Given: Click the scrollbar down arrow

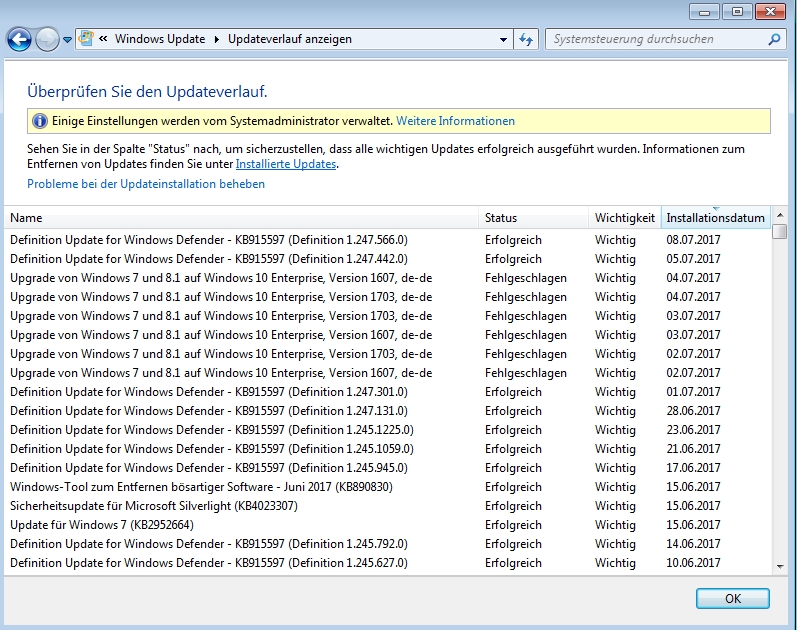Looking at the screenshot, I should 780,566.
